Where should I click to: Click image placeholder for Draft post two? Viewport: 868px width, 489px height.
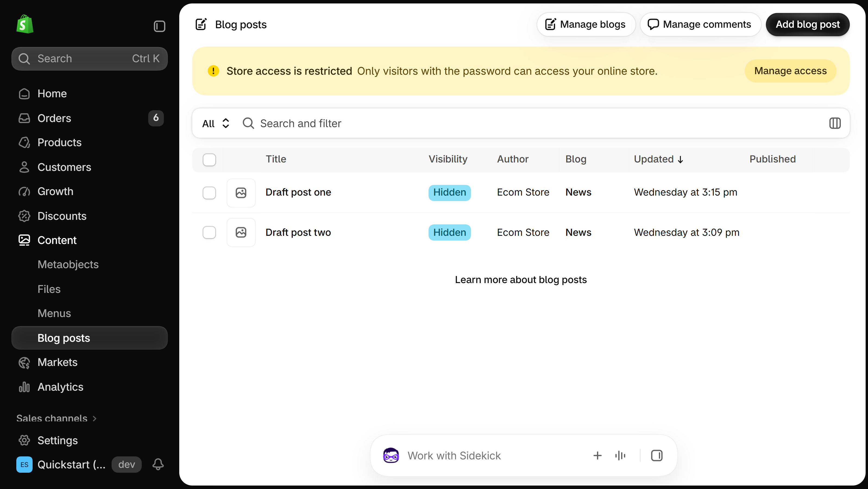[241, 233]
